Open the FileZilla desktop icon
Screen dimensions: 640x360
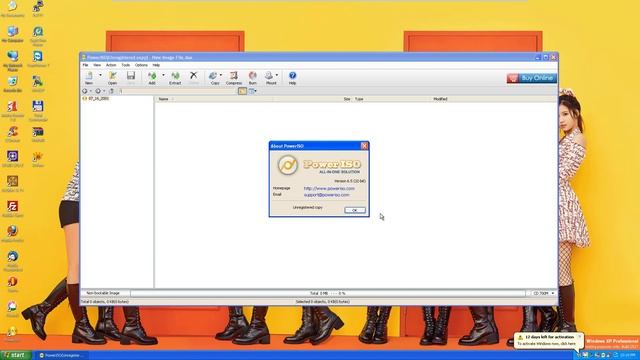[x=13, y=209]
